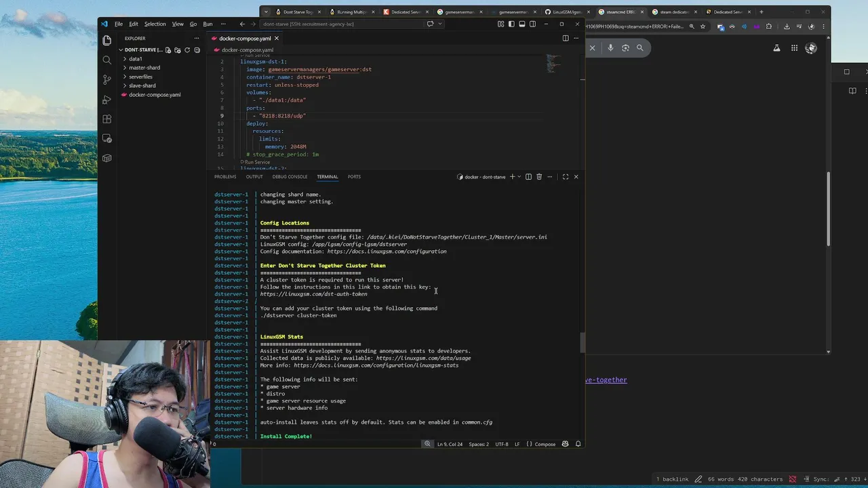The height and width of the screenshot is (488, 868).
Task: Click New Folder icon in Explorer header
Action: click(178, 50)
